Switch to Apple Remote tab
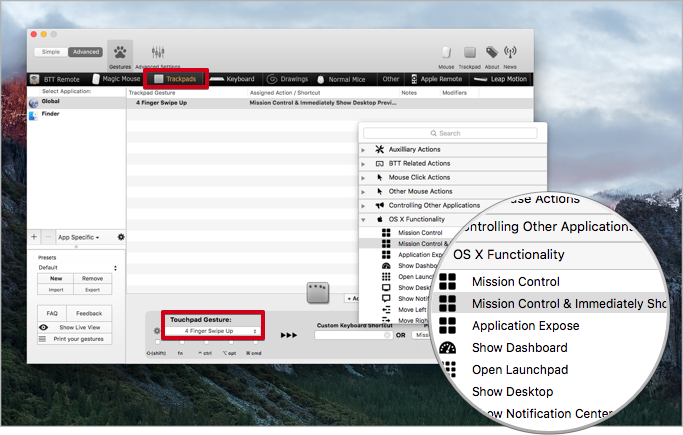Screen dimensions: 683x435 tap(436, 79)
